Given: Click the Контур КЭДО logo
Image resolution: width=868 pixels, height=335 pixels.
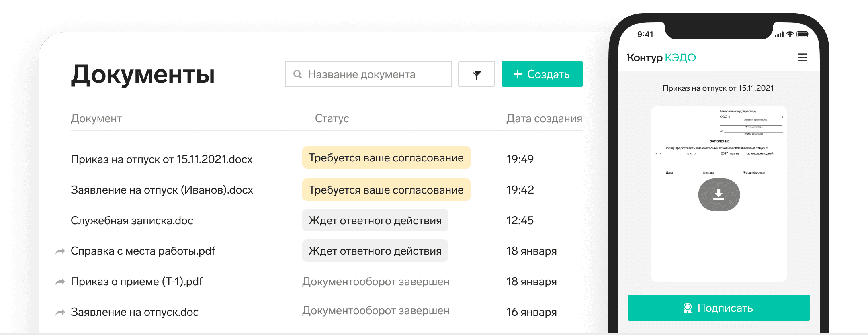Looking at the screenshot, I should point(661,58).
